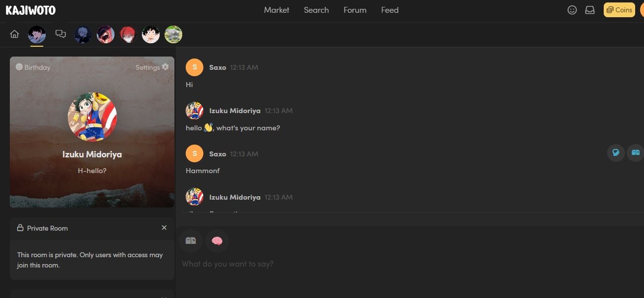Open the book icon next to Saxo's Hammonf message
Screen dimensions: 644x298
pos(636,152)
